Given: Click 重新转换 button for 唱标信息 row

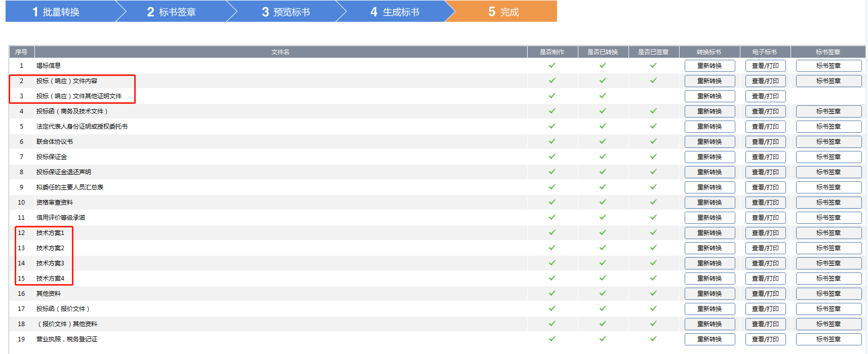Looking at the screenshot, I should point(709,66).
